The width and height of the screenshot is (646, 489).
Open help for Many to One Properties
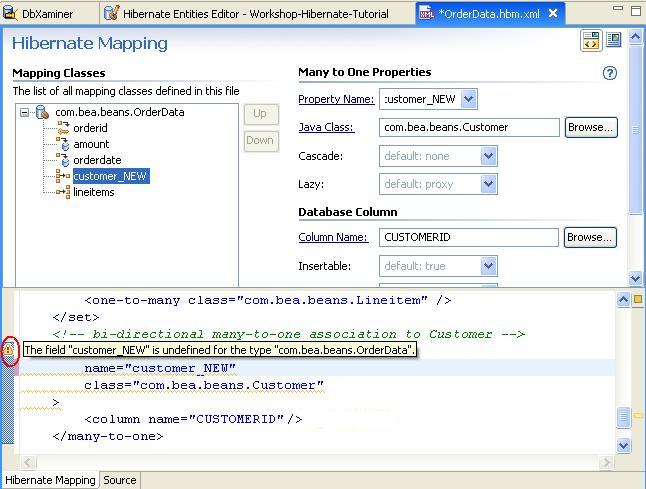(610, 73)
